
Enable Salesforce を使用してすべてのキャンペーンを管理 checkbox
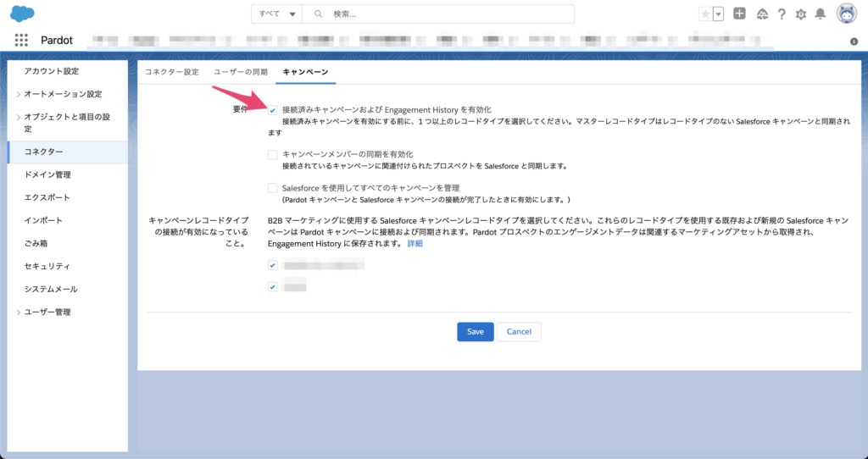[272, 188]
